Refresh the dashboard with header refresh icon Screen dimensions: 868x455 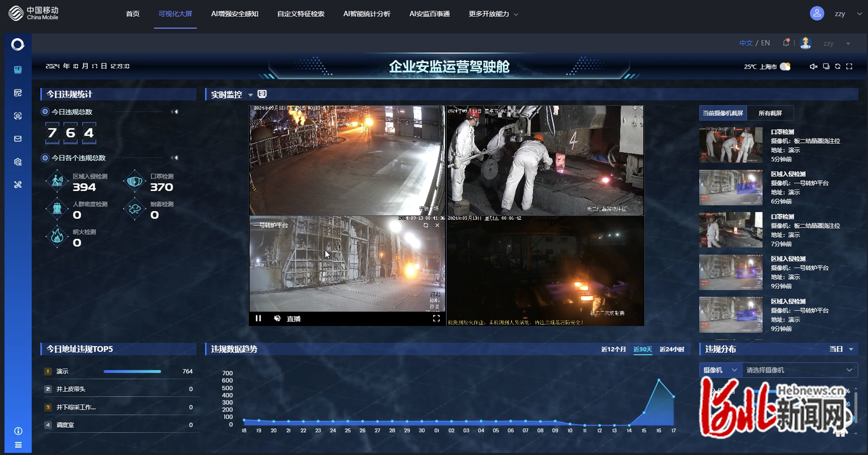coord(838,66)
